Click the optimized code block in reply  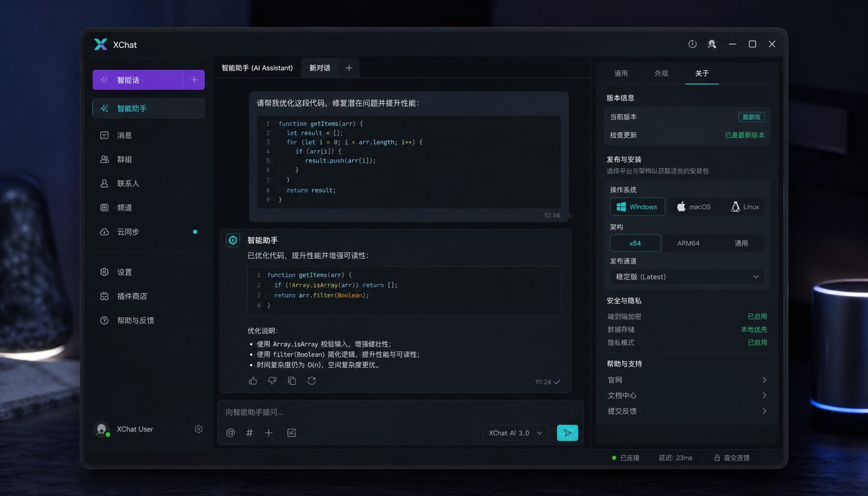404,290
